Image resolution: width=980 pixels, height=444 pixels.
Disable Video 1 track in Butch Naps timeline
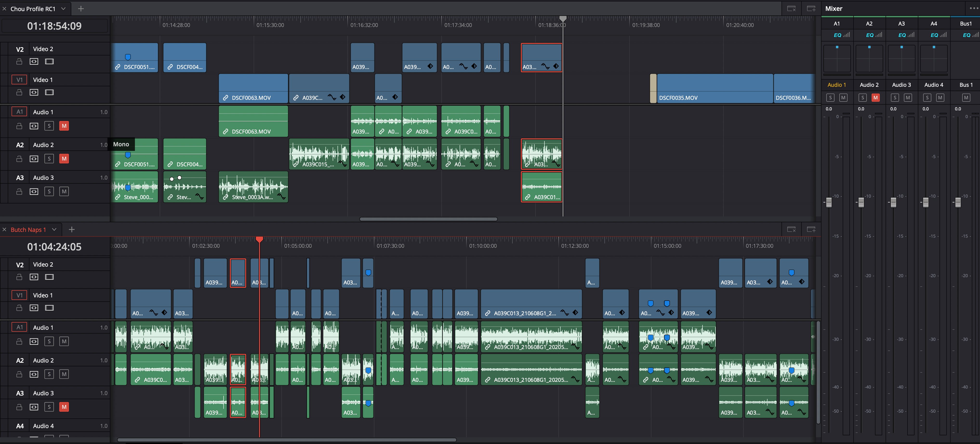[x=49, y=308]
